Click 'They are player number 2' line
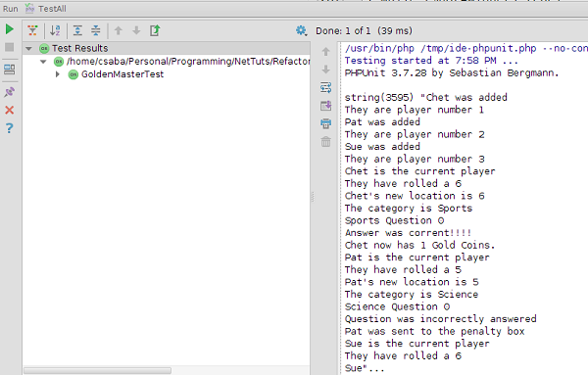 (415, 134)
